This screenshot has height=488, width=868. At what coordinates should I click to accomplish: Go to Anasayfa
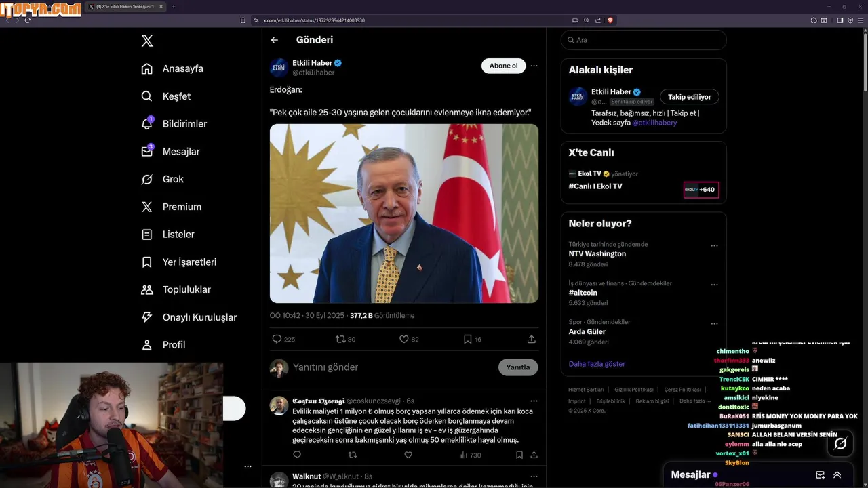click(172, 68)
